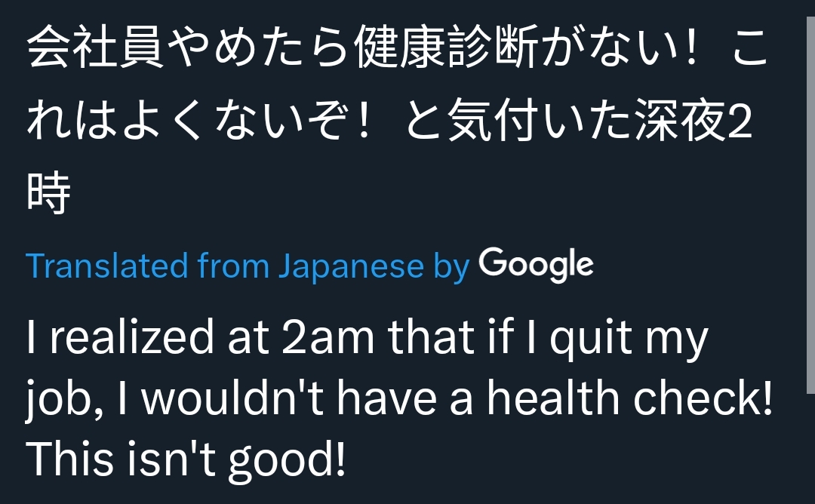Click the "Translated from Japanese by" link

pyautogui.click(x=248, y=266)
